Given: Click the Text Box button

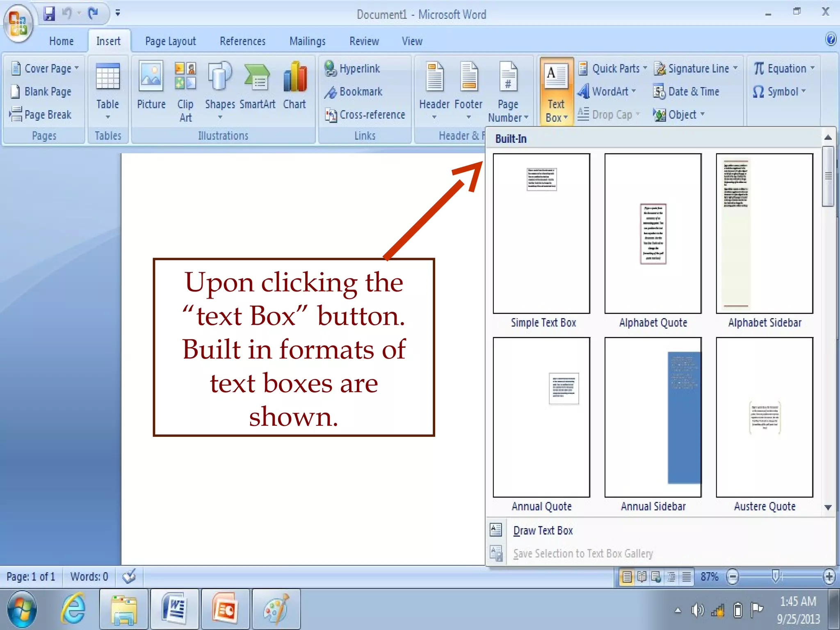Looking at the screenshot, I should click(x=556, y=92).
